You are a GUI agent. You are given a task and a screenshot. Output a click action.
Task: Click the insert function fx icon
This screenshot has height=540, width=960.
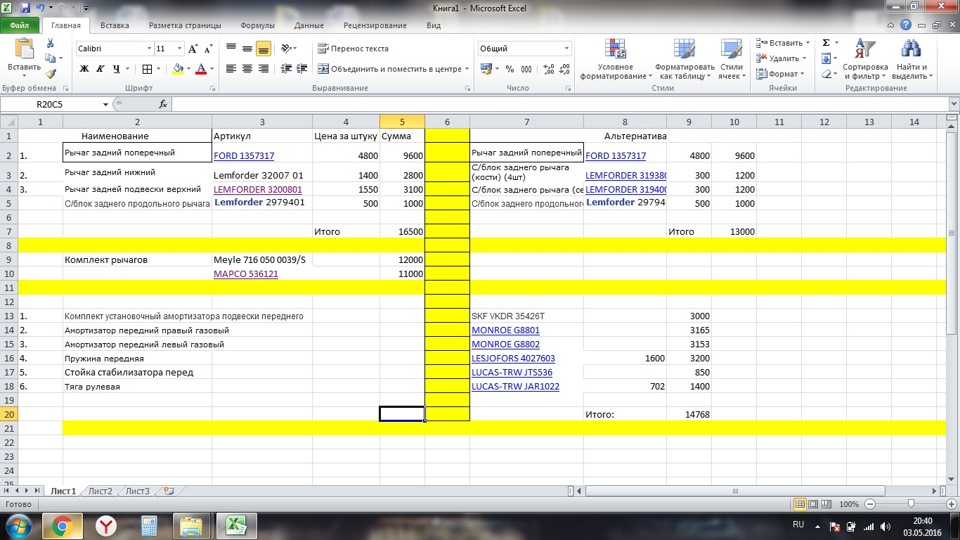(x=163, y=105)
